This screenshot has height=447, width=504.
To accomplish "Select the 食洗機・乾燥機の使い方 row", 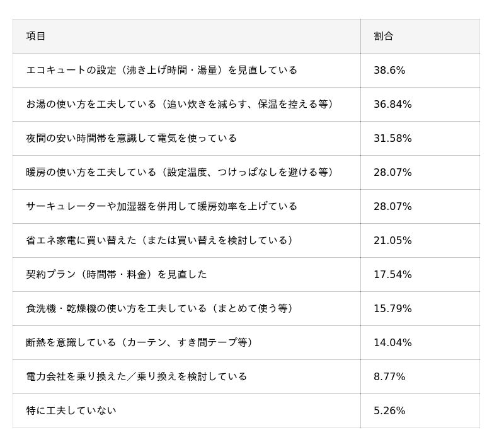I will pyautogui.click(x=159, y=308).
